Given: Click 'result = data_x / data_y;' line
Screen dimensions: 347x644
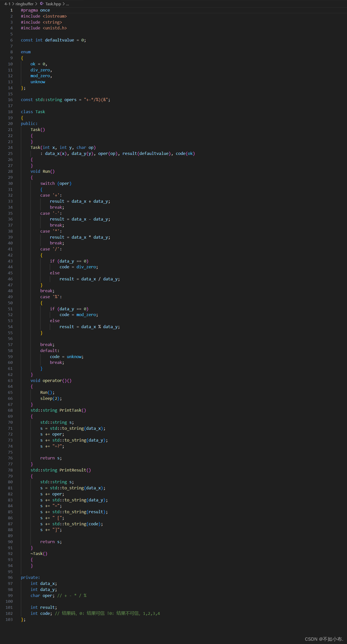Looking at the screenshot, I should 90,279.
